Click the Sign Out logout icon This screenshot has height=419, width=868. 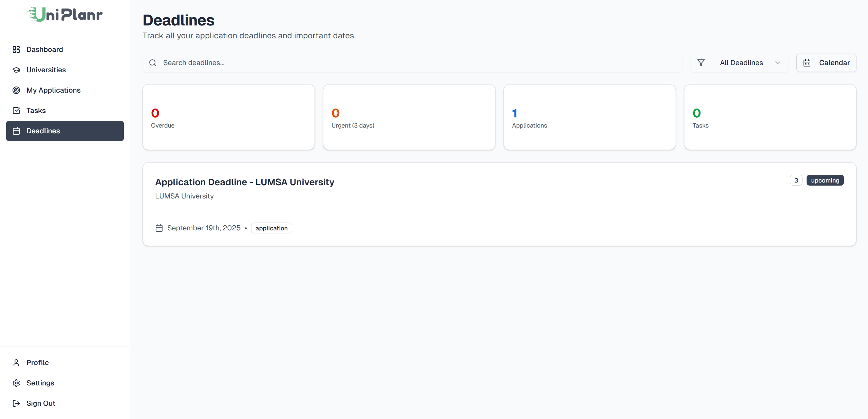click(16, 403)
